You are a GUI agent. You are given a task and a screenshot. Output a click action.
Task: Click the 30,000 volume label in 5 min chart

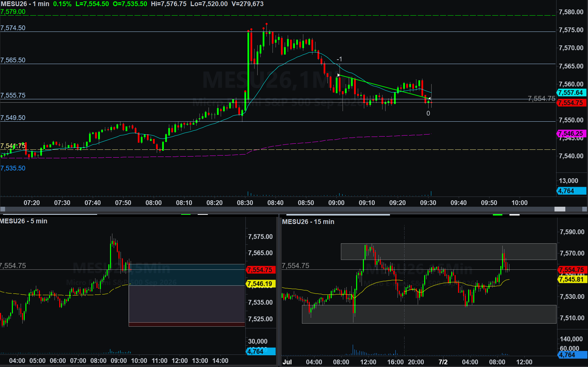(x=258, y=341)
